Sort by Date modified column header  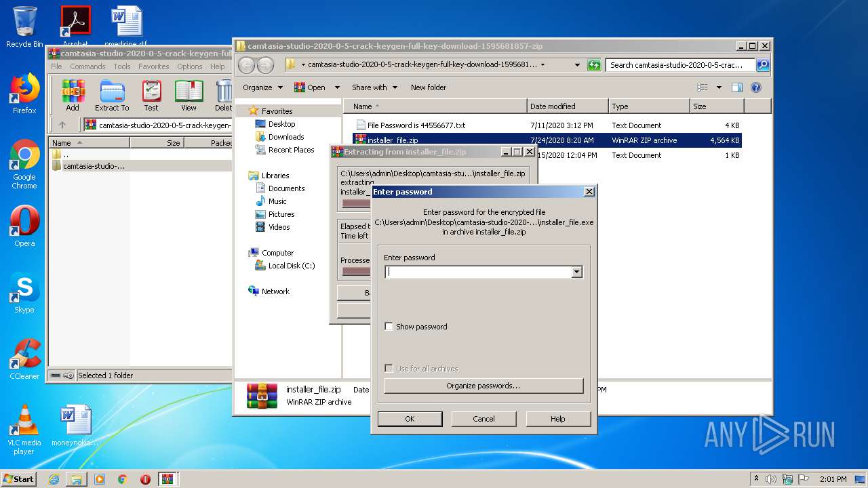click(568, 106)
